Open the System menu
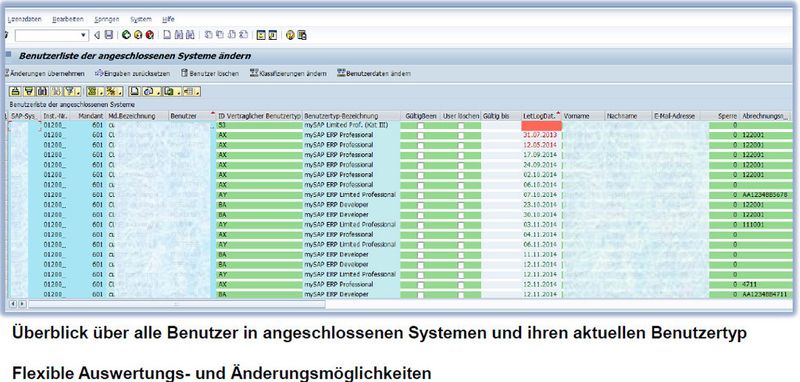 tap(141, 19)
